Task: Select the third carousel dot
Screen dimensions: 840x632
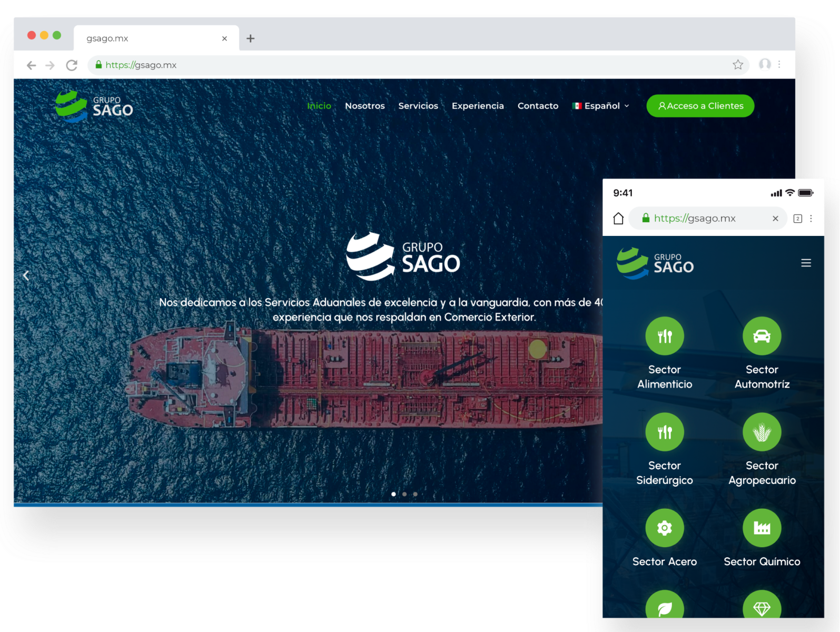Action: [x=416, y=494]
